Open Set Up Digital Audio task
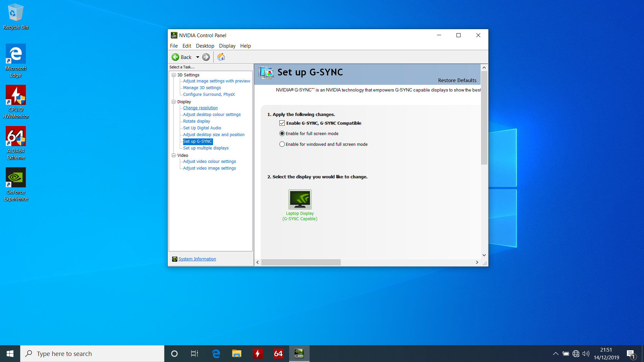The width and height of the screenshot is (644, 362). [x=202, y=128]
